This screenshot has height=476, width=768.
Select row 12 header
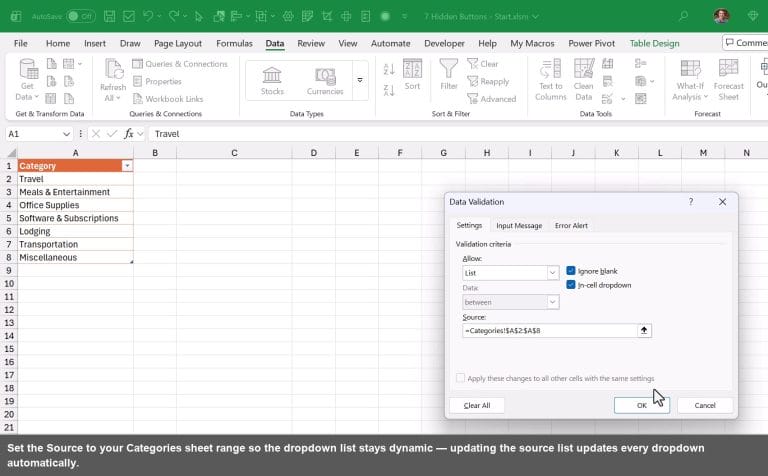click(x=9, y=309)
